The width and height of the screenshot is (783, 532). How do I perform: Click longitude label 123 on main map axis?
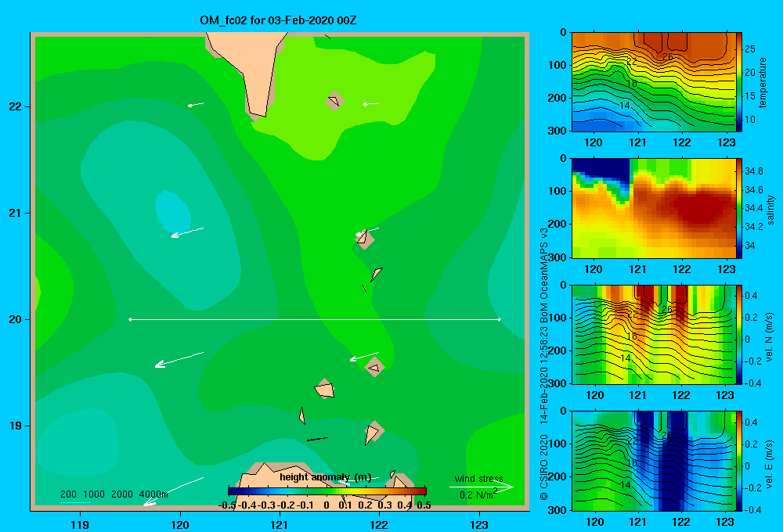point(479,524)
